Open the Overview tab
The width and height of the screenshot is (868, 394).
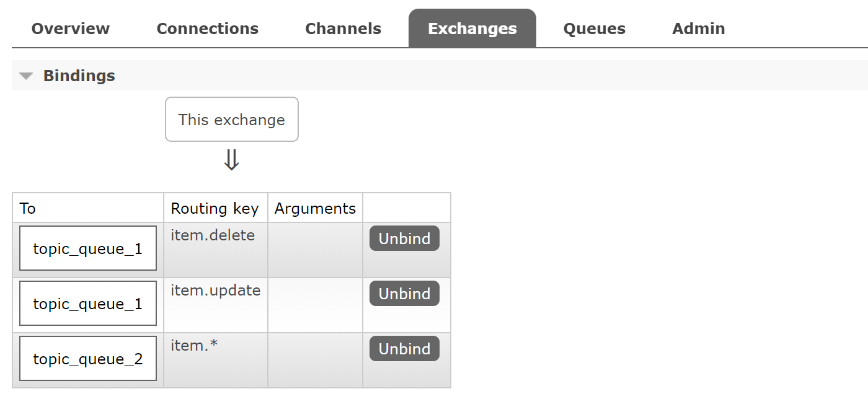click(71, 28)
